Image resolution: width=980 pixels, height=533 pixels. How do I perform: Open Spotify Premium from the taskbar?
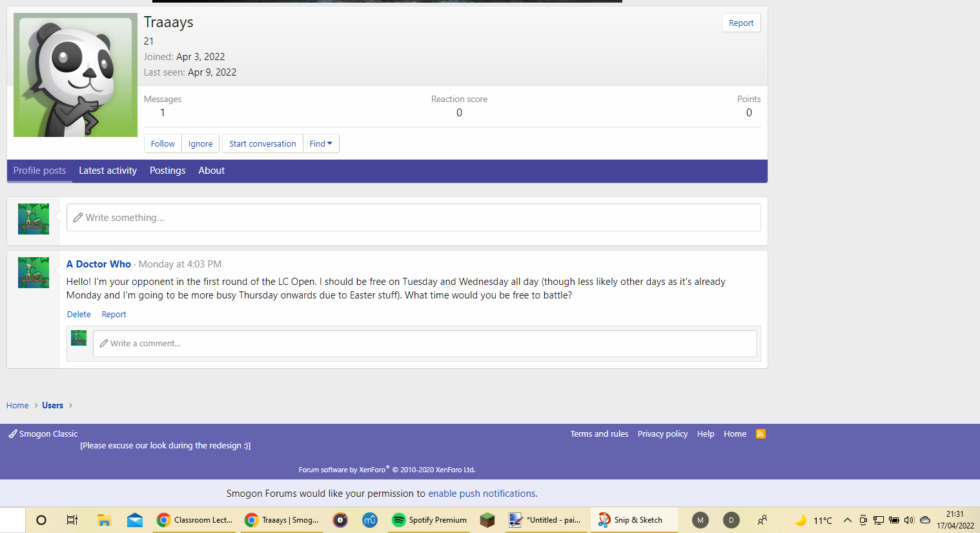pyautogui.click(x=429, y=520)
